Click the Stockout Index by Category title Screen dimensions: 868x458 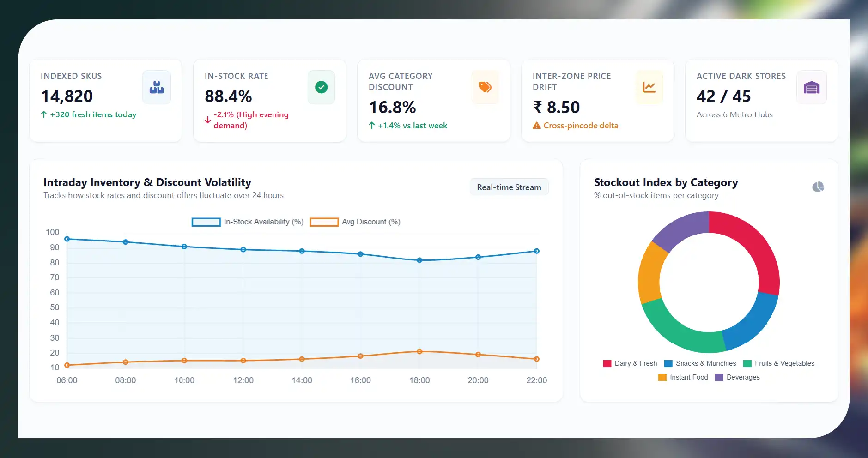pos(666,182)
